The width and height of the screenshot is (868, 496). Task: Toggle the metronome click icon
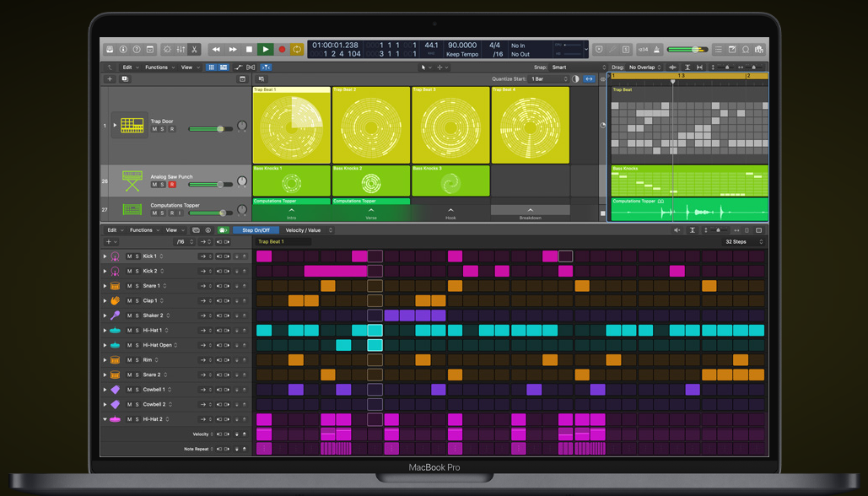[656, 50]
